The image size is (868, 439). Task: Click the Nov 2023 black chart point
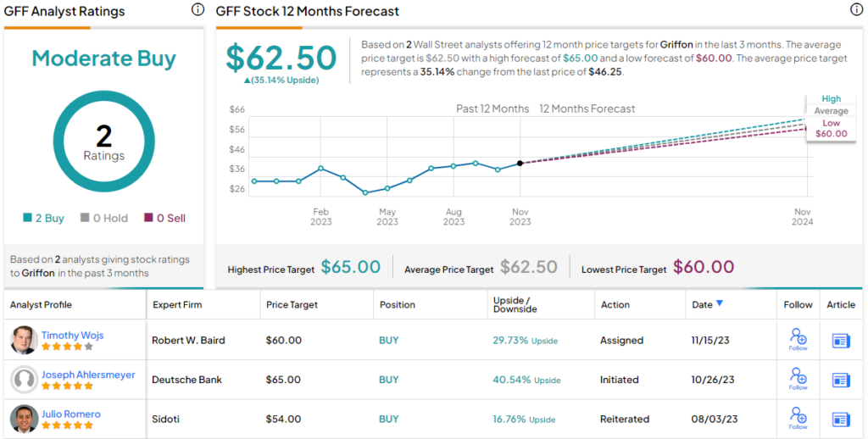pos(520,163)
